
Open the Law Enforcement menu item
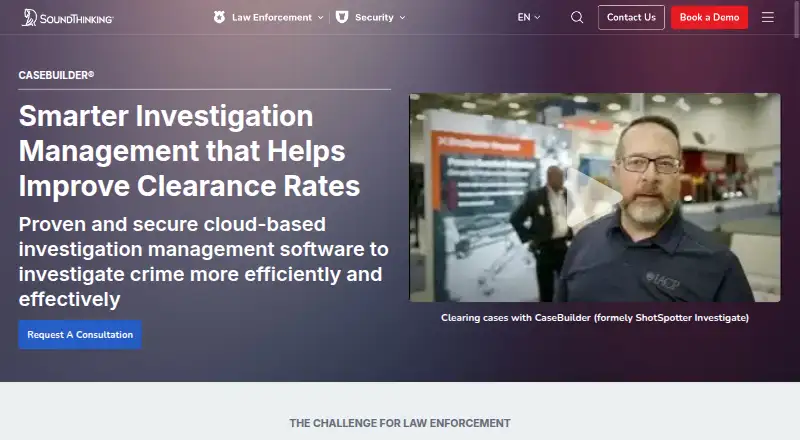tap(271, 17)
